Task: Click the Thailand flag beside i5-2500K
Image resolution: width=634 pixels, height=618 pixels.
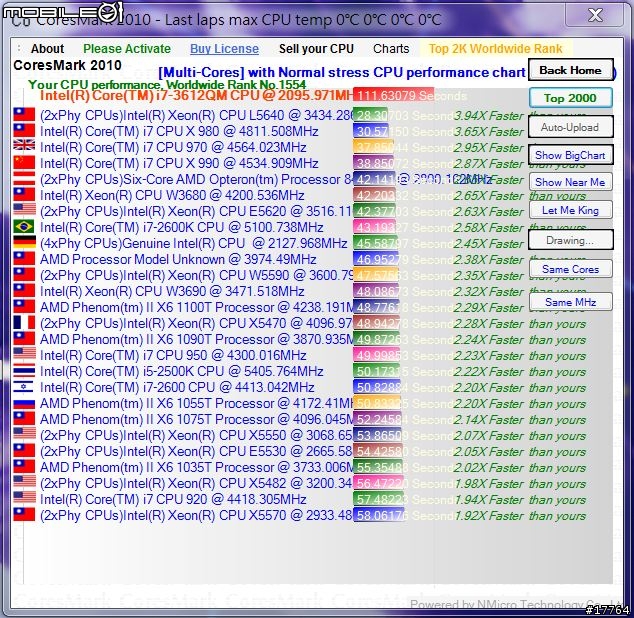Action: [24, 370]
